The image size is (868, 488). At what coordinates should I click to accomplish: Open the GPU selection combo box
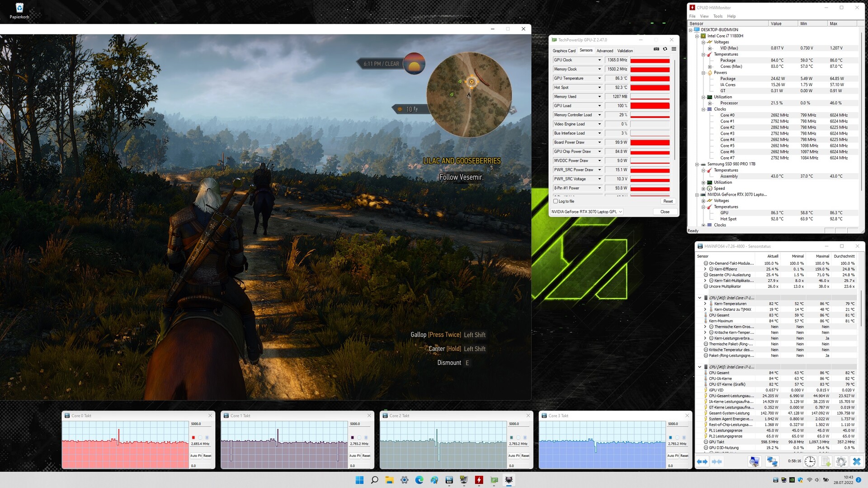(x=587, y=212)
